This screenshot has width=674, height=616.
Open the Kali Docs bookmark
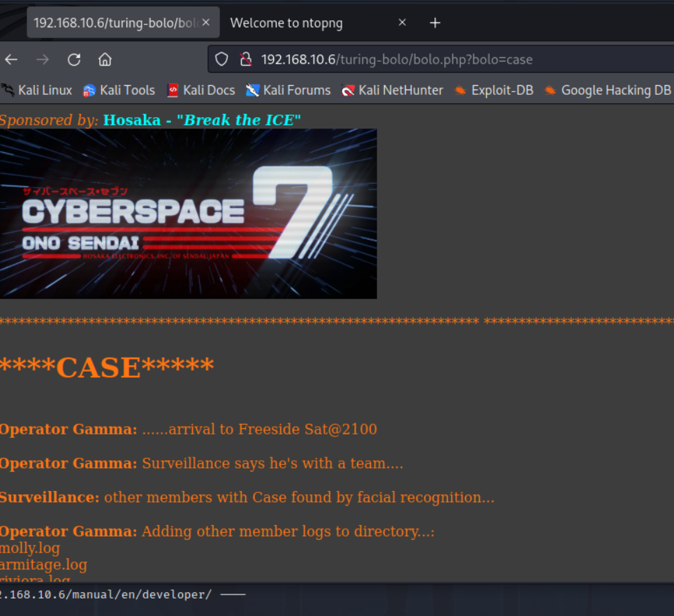[201, 90]
